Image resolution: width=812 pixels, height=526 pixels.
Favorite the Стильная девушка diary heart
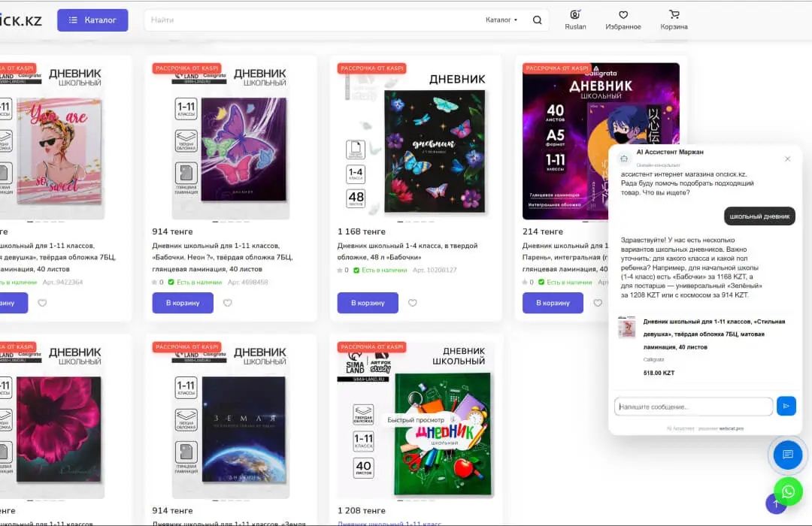(42, 303)
